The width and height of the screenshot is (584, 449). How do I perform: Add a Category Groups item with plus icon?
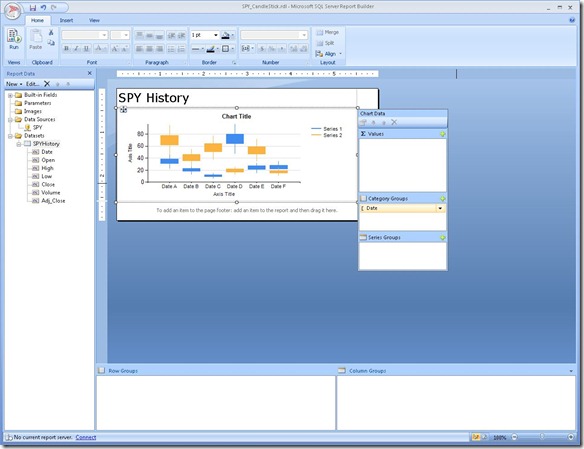point(442,199)
